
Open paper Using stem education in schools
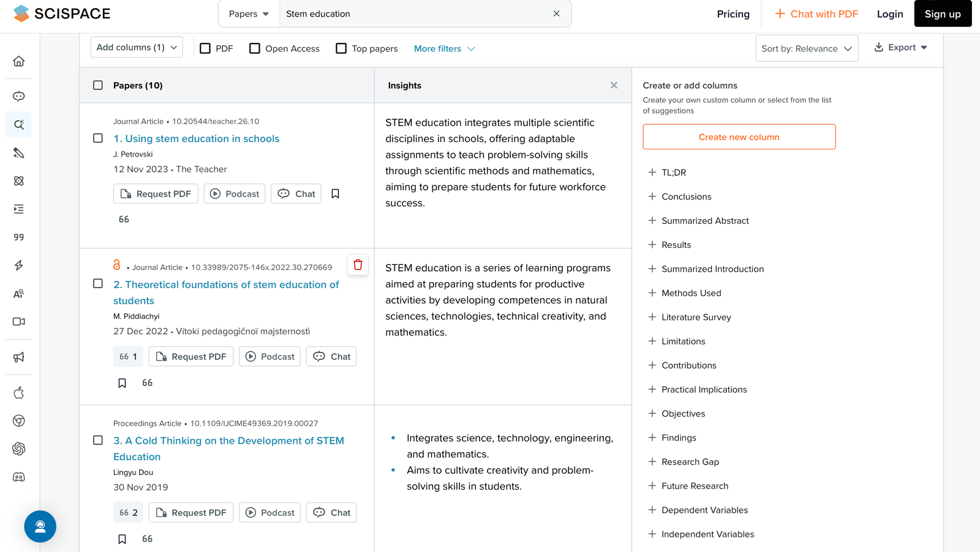click(x=196, y=138)
